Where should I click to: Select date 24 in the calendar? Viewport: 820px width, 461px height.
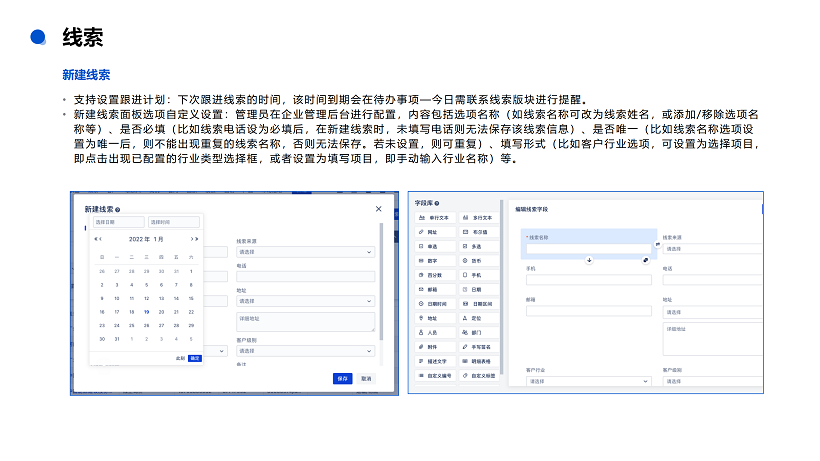pyautogui.click(x=117, y=325)
